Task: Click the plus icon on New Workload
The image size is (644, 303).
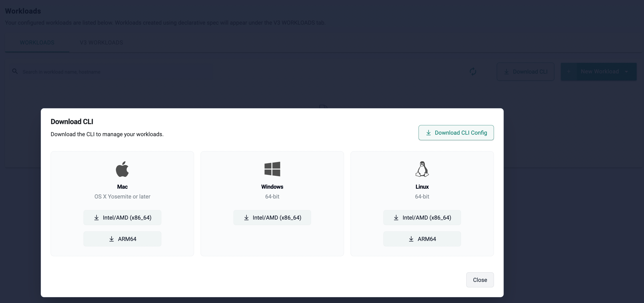Action: 569,72
